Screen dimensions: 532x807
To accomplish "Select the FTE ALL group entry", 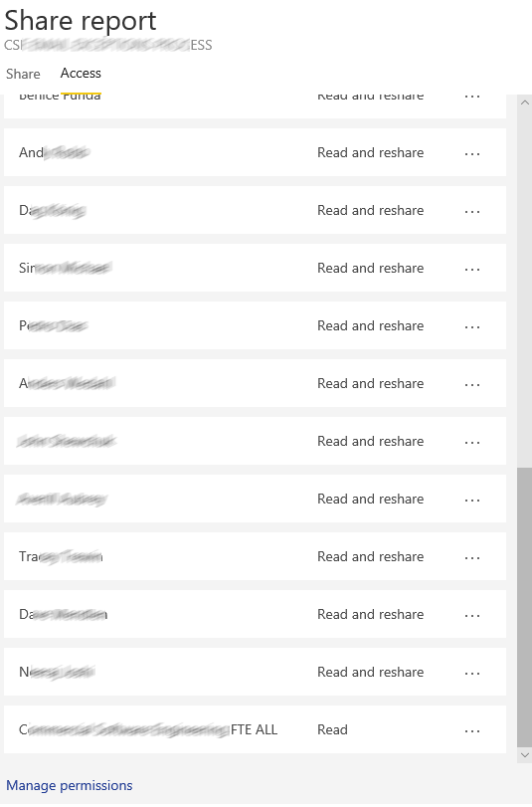I will coord(256,729).
